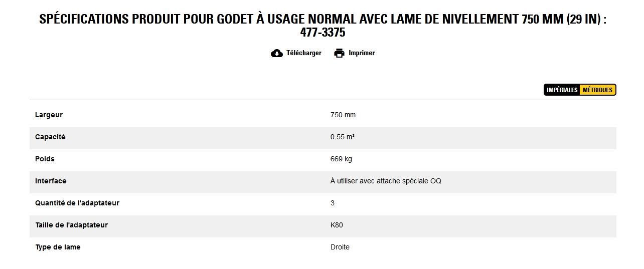The image size is (644, 269).
Task: Click the Capacité row label
Action: 50,137
